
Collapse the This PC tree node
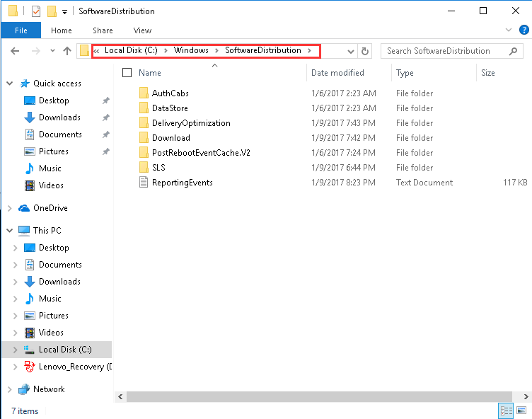[10, 231]
